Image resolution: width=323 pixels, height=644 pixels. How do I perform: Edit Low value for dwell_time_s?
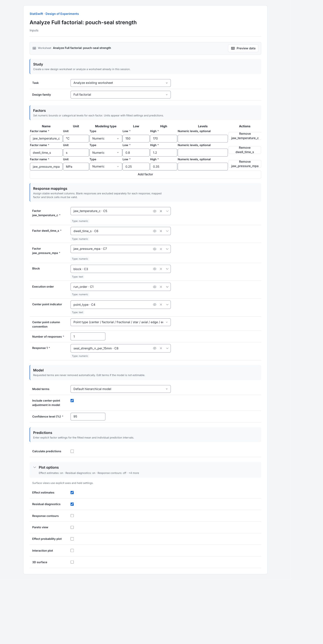(136, 152)
